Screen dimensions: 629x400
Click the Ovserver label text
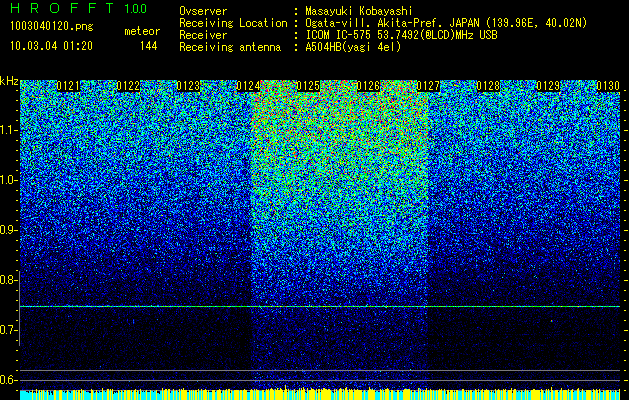pyautogui.click(x=203, y=11)
